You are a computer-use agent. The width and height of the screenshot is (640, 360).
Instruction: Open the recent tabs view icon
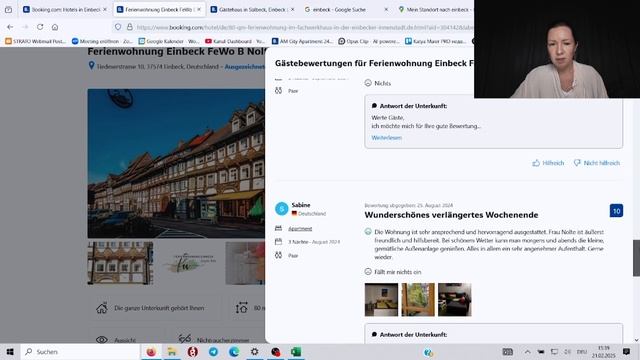pyautogui.click(x=8, y=9)
